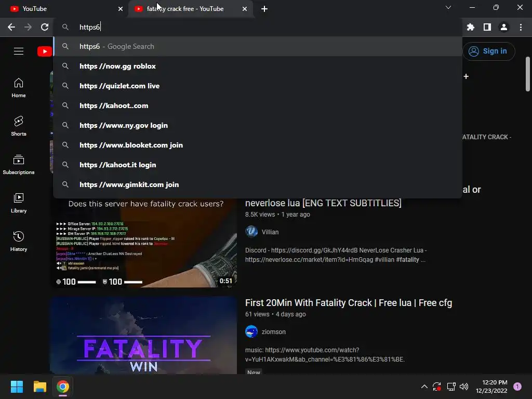Open the volume control tray icon
Viewport: 532px width, 399px height.
click(x=464, y=387)
